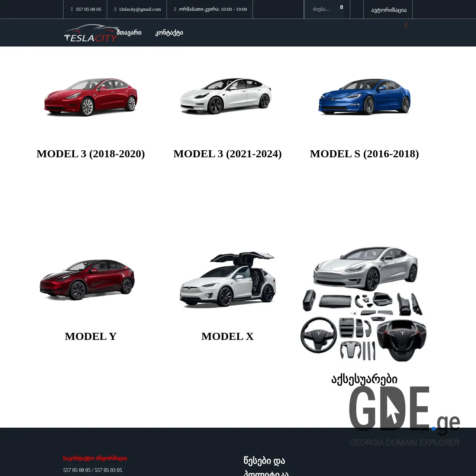Open the MODEL S (2016-2018) category
The image size is (476, 476).
coord(364,154)
